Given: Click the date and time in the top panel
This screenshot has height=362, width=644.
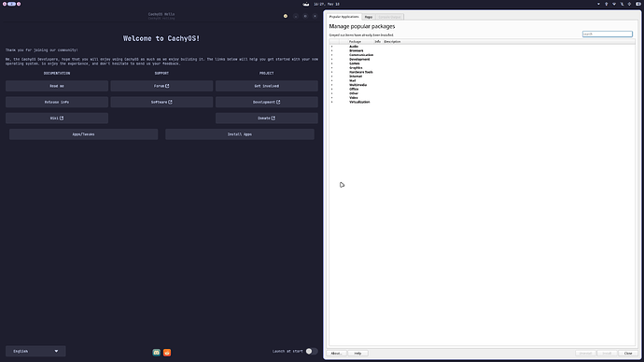Looking at the screenshot, I should 327,4.
